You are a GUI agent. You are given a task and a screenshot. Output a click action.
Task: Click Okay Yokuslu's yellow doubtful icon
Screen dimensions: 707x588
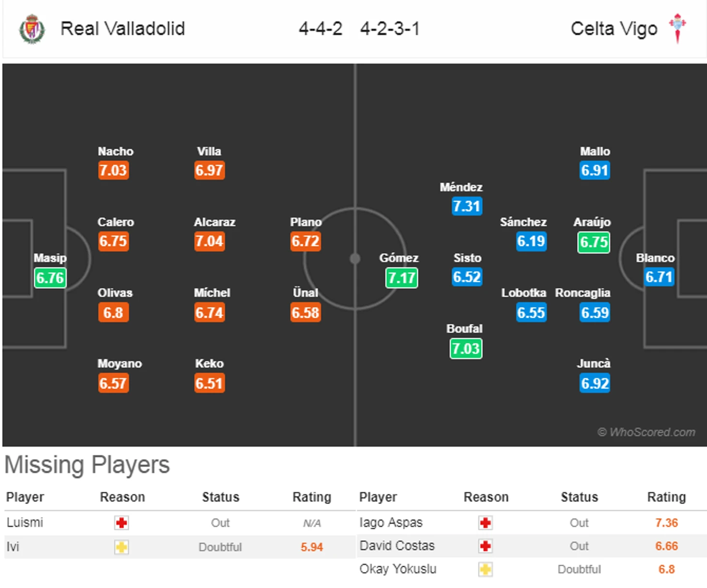click(x=485, y=570)
